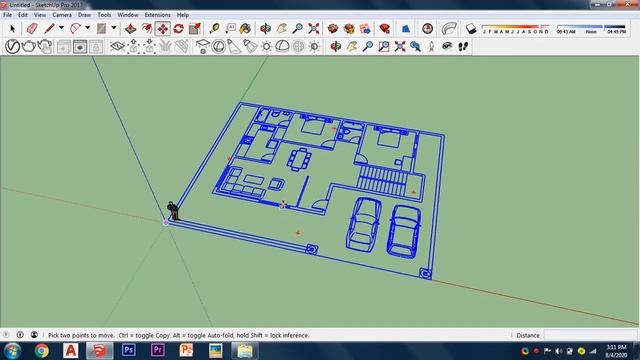Adjust the shadow month date slider

coord(516,29)
